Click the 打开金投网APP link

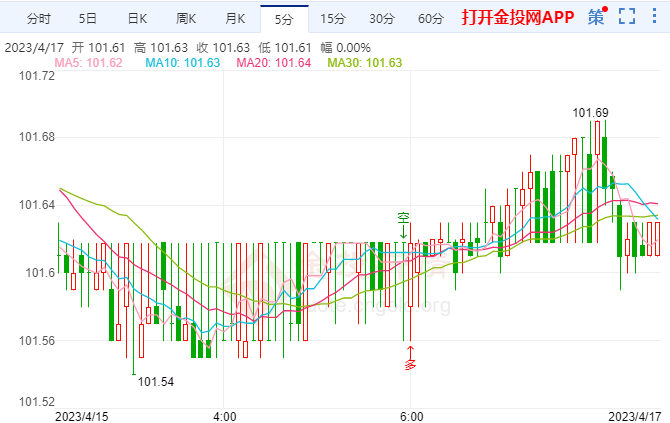517,17
